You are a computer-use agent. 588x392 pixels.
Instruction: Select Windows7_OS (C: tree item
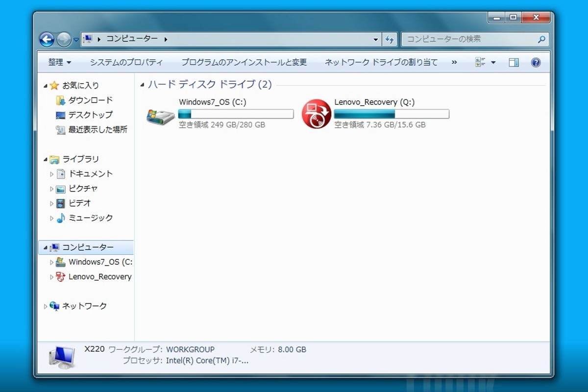pyautogui.click(x=100, y=262)
